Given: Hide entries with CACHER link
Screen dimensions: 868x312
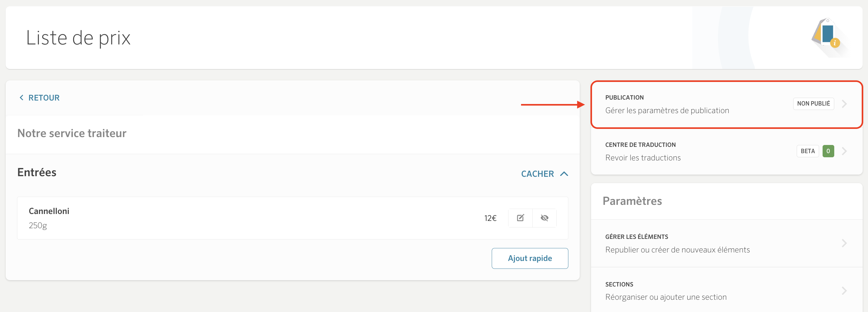Looking at the screenshot, I should point(537,174).
